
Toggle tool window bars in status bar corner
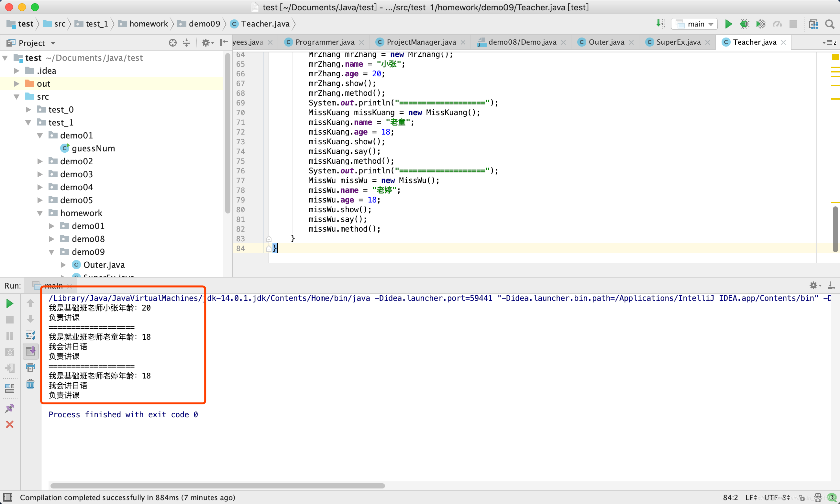click(x=7, y=497)
